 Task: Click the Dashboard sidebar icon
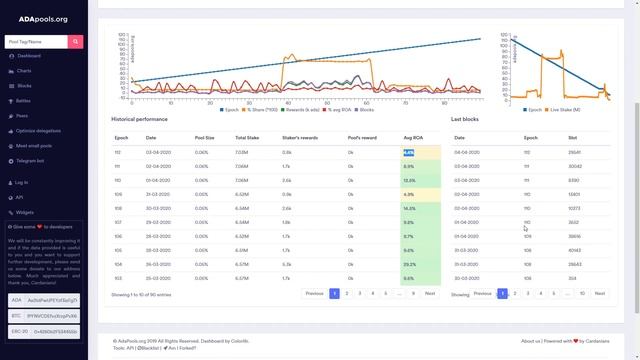11,56
